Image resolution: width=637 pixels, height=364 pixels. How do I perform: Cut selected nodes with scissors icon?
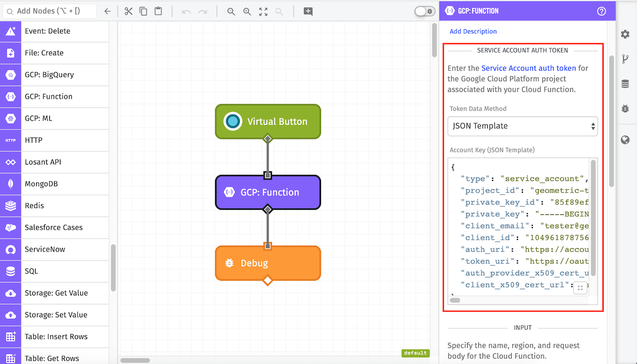128,11
